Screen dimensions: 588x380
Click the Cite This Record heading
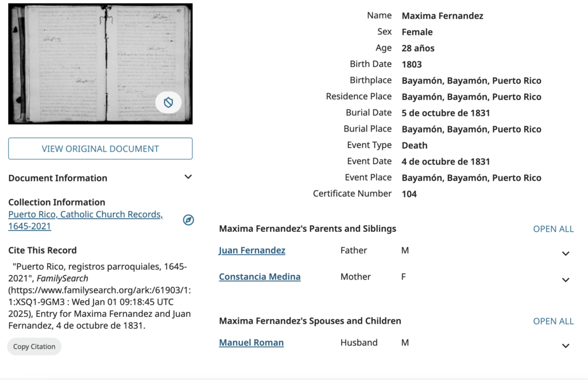click(x=42, y=250)
